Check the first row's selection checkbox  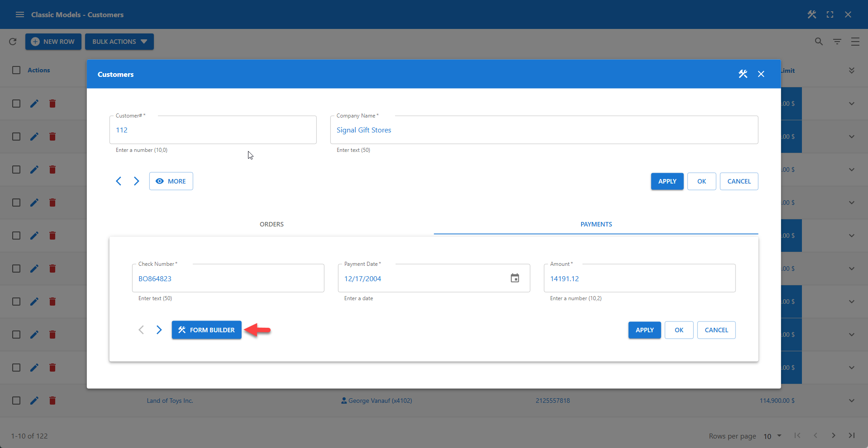[16, 104]
